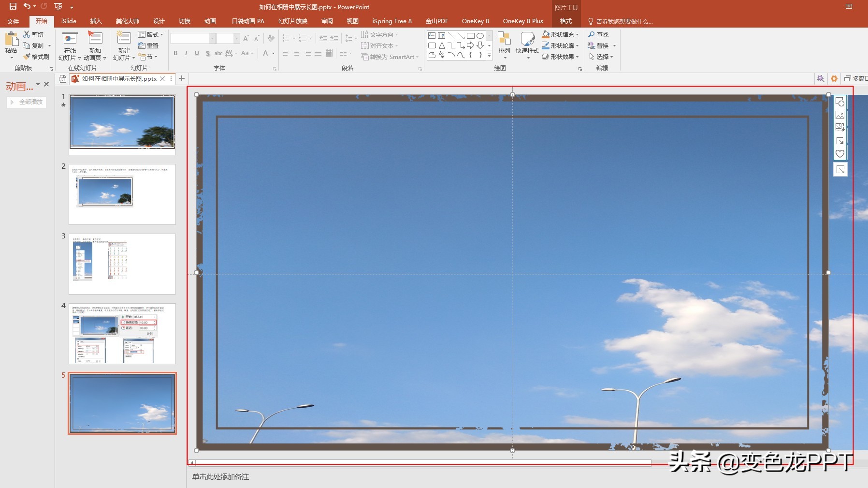Cut selection with the 剪切 scissors button

[x=33, y=34]
